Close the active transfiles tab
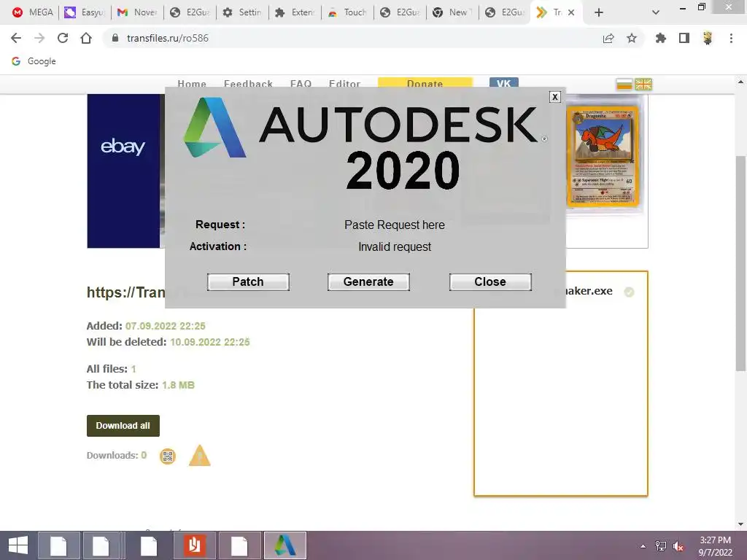 571,13
